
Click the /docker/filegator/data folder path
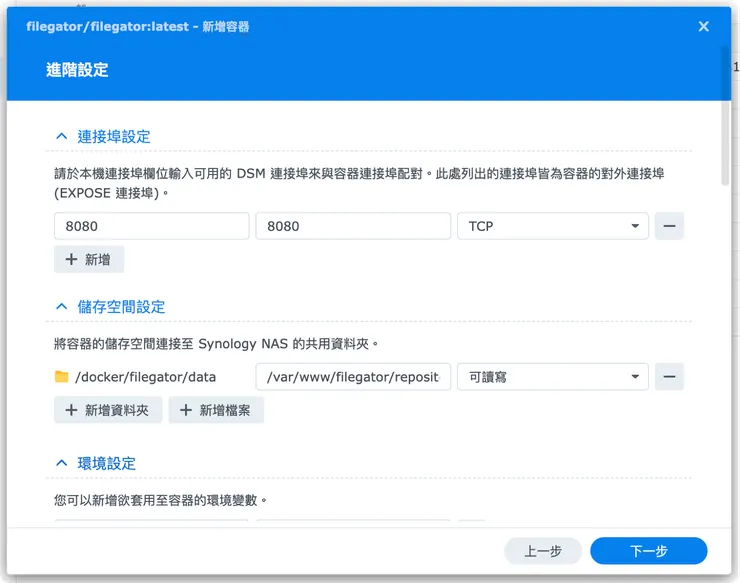pyautogui.click(x=145, y=377)
